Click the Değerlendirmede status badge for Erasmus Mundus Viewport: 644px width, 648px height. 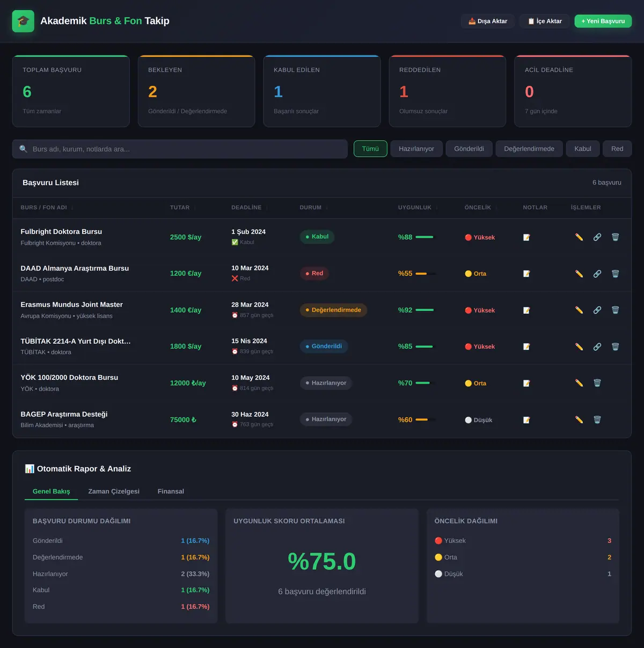pos(333,310)
